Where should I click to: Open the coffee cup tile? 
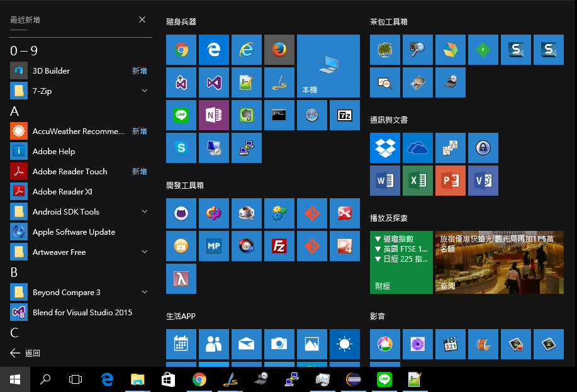pos(247,213)
